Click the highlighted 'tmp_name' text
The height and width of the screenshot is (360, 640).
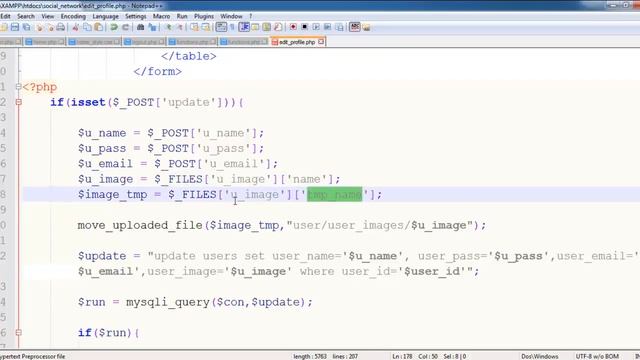click(x=335, y=195)
